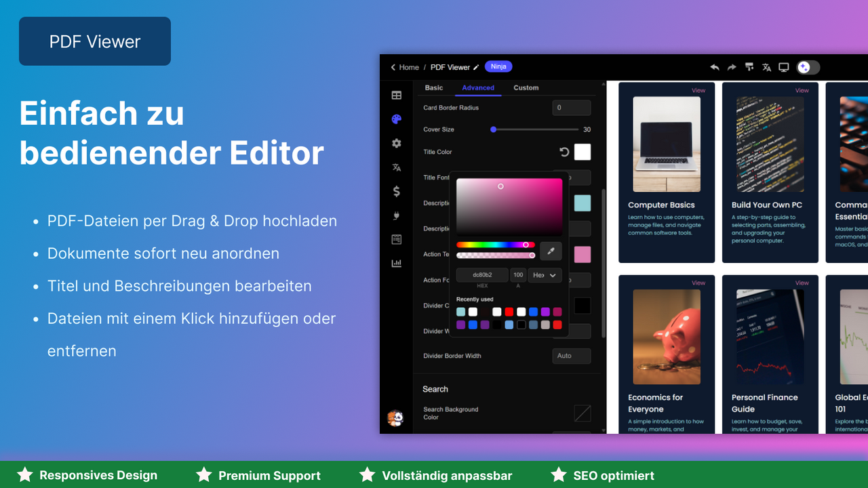Click the desktop preview monitor icon
Image resolution: width=868 pixels, height=488 pixels.
(x=784, y=67)
